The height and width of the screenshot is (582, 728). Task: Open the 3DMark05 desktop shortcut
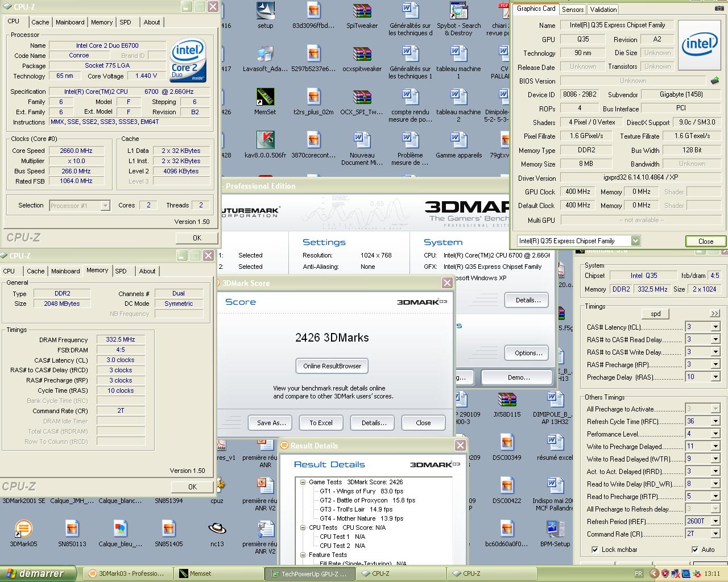coord(23,529)
